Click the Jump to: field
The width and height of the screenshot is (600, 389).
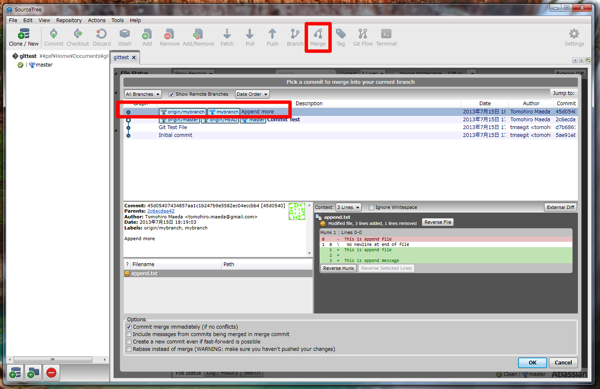(x=564, y=93)
